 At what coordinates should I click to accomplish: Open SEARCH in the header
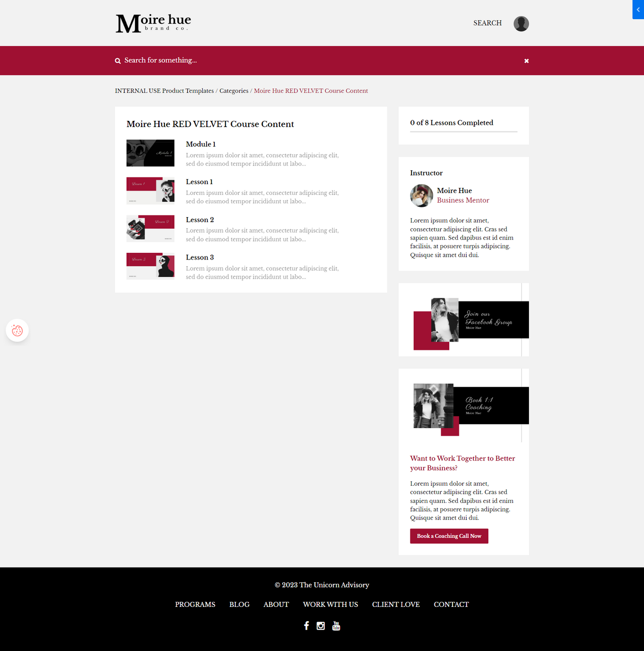click(x=487, y=23)
